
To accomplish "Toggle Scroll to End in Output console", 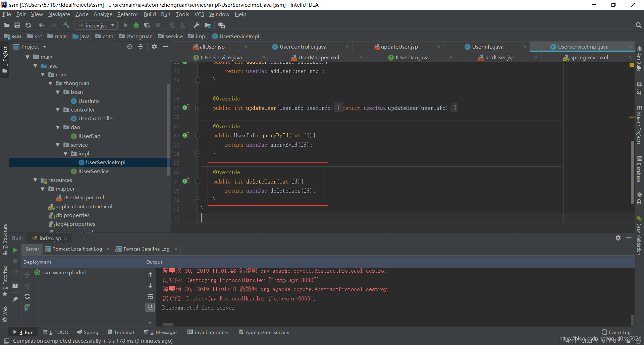I will tap(150, 307).
